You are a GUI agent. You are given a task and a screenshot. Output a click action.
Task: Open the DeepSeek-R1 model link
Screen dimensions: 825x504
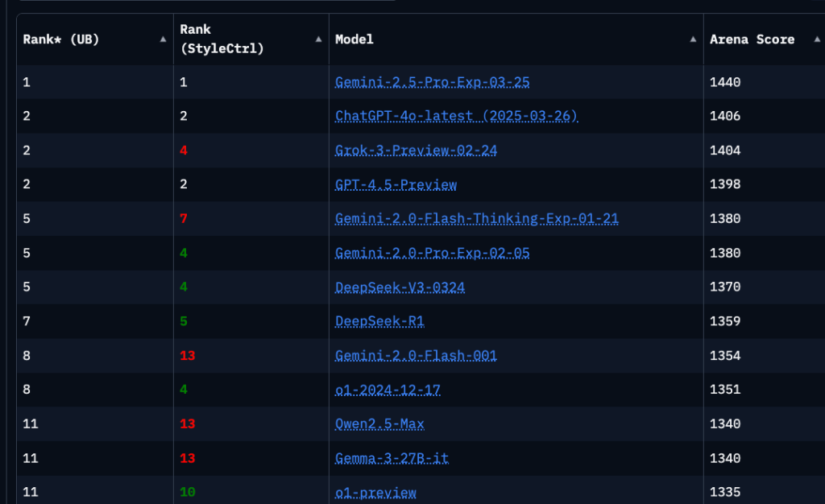click(380, 320)
